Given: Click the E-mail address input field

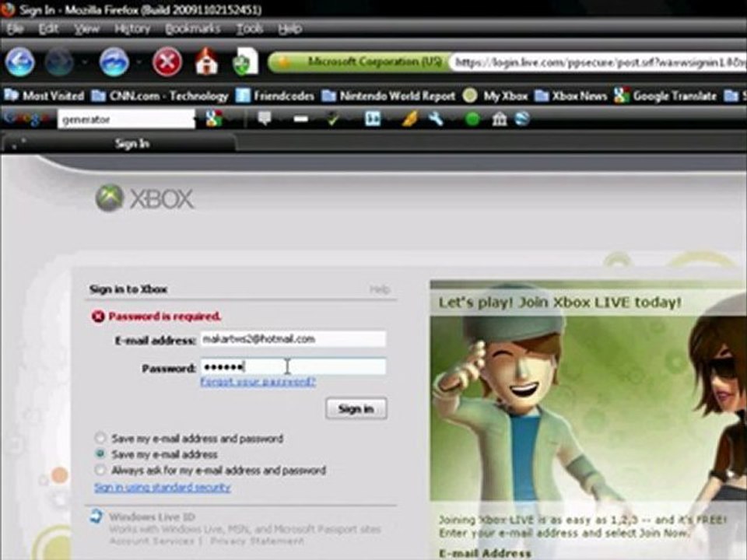Looking at the screenshot, I should (293, 339).
